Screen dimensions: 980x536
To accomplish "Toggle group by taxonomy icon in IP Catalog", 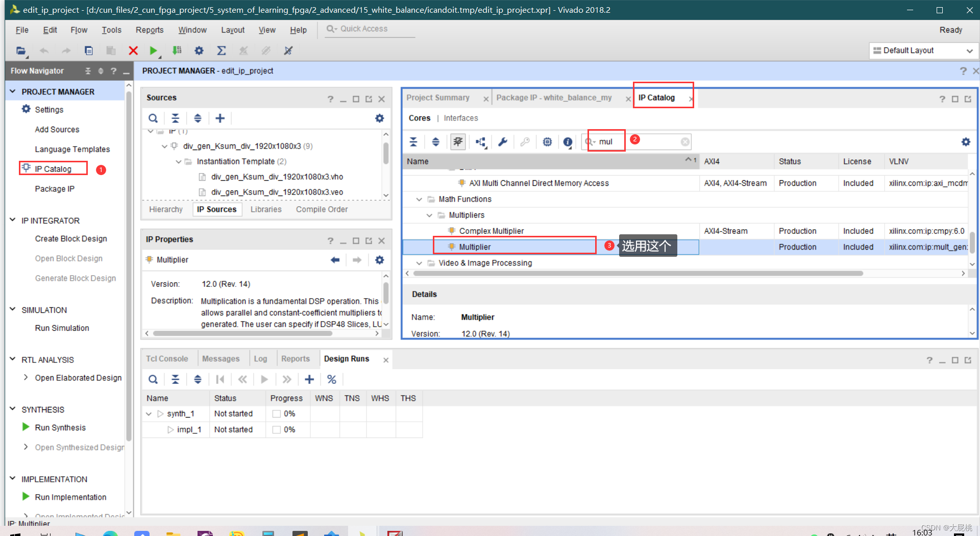I will click(458, 142).
